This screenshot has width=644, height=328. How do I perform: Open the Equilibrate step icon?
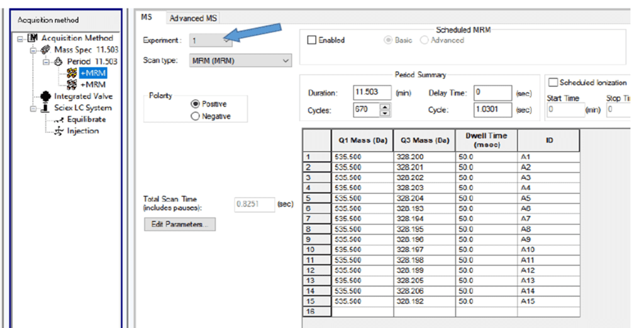pyautogui.click(x=60, y=120)
